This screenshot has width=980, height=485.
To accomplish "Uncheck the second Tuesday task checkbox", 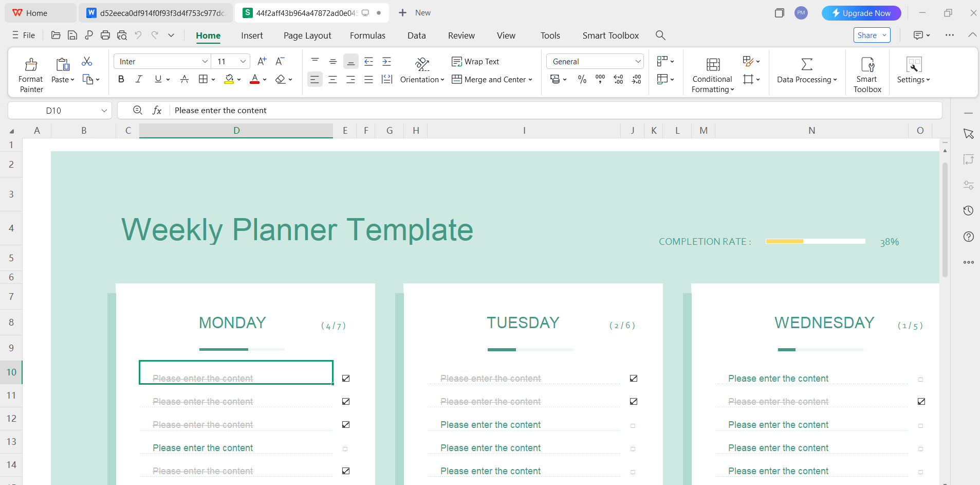I will pos(634,402).
